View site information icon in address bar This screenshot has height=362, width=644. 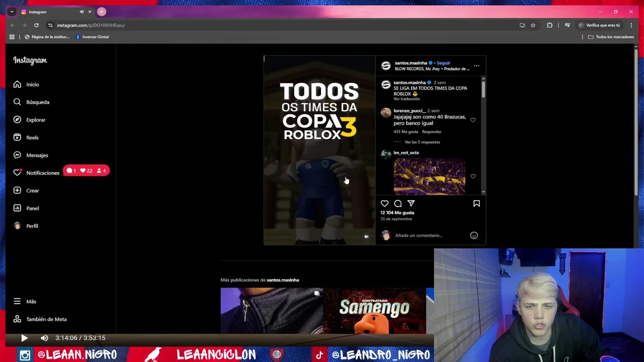click(50, 25)
